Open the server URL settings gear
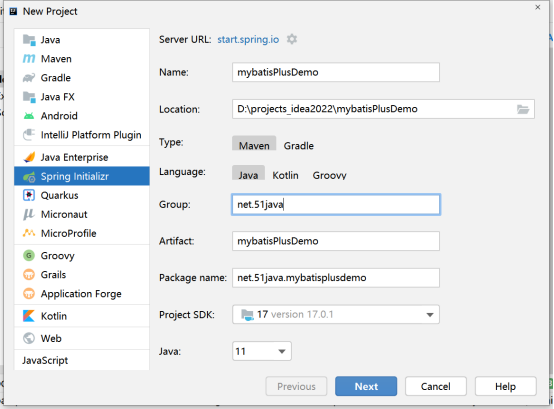 coord(292,39)
